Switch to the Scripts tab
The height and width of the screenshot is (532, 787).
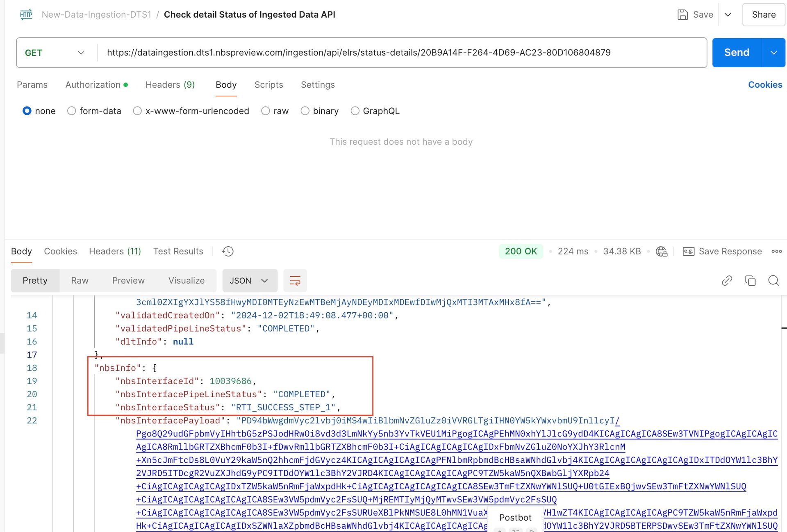click(x=268, y=85)
